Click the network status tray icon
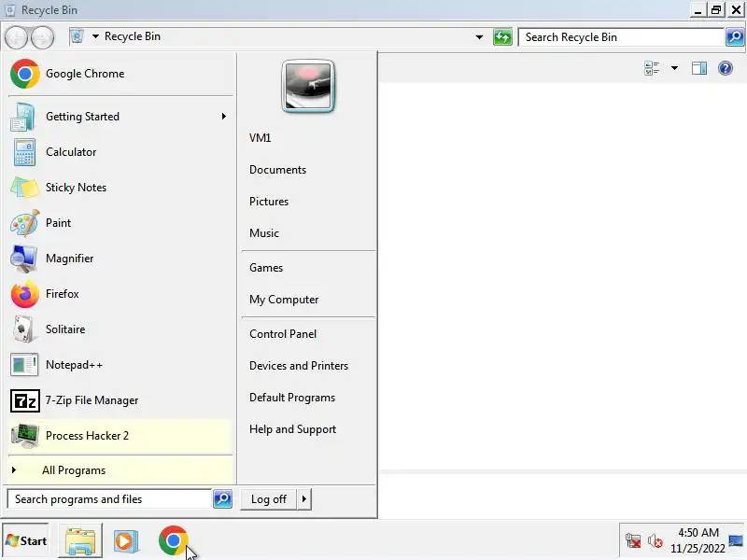This screenshot has height=560, width=747. pyautogui.click(x=633, y=541)
